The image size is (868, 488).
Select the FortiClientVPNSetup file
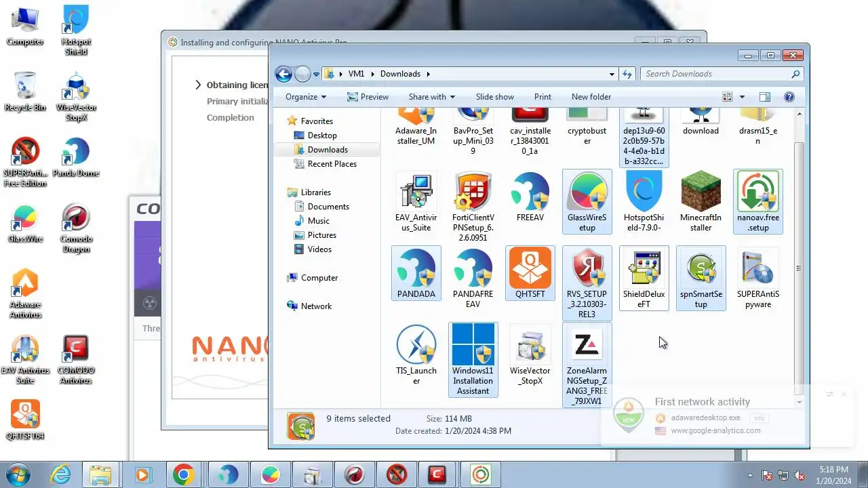coord(473,207)
